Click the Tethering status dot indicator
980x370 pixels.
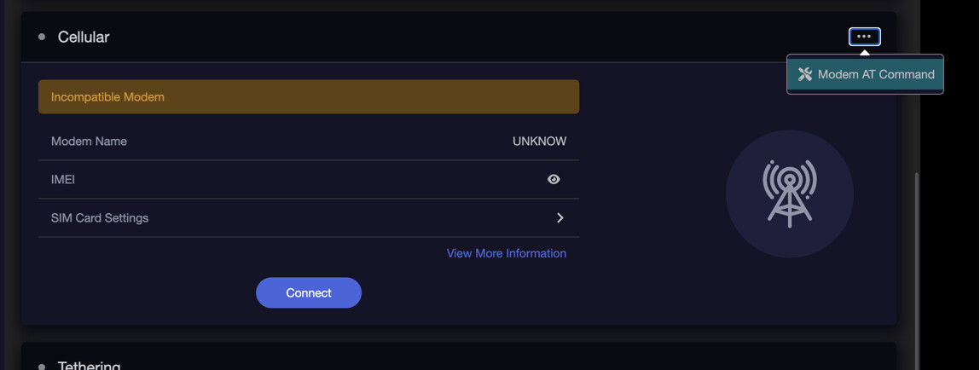[x=42, y=367]
